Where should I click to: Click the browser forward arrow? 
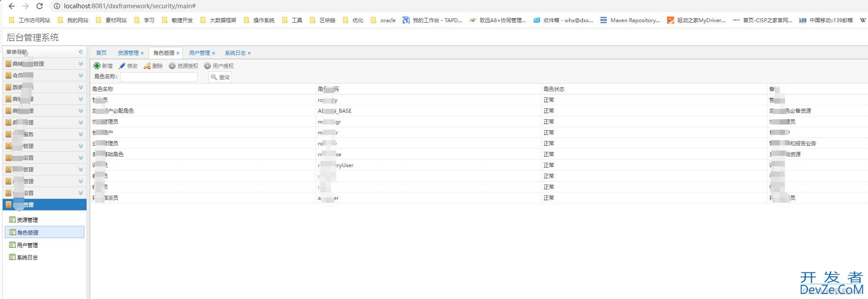coord(26,6)
